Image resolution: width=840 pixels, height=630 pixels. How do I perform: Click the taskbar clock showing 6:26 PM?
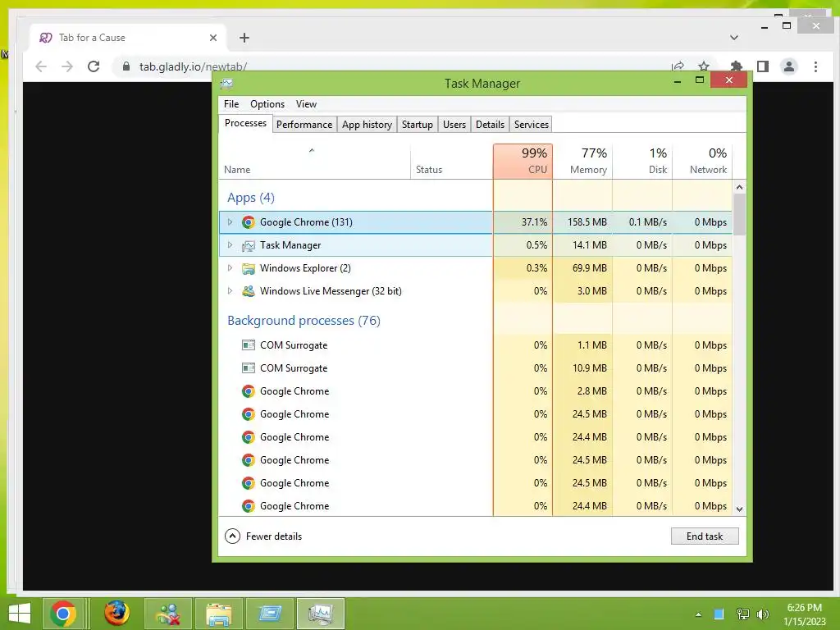(x=804, y=614)
